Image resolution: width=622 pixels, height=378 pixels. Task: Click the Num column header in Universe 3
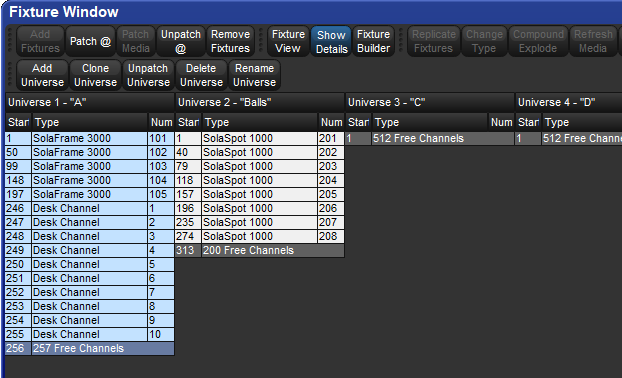click(501, 122)
